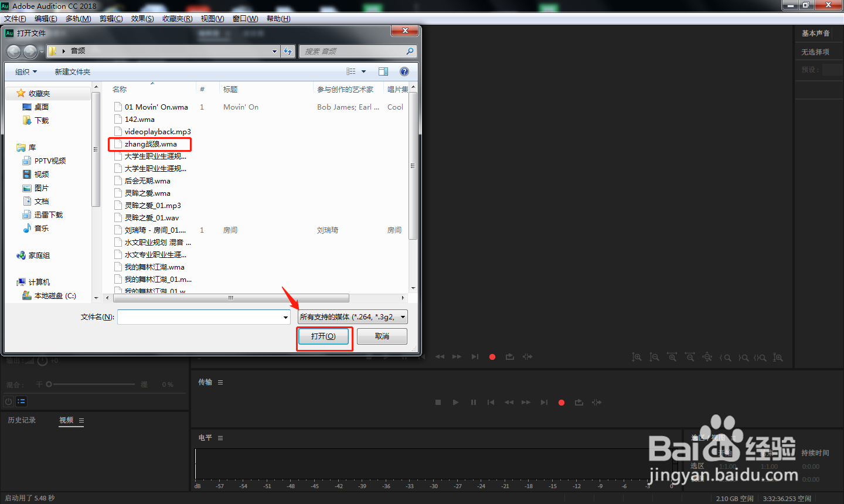The image size is (844, 504).
Task: Click the 搜索 音频 search field
Action: 352,52
